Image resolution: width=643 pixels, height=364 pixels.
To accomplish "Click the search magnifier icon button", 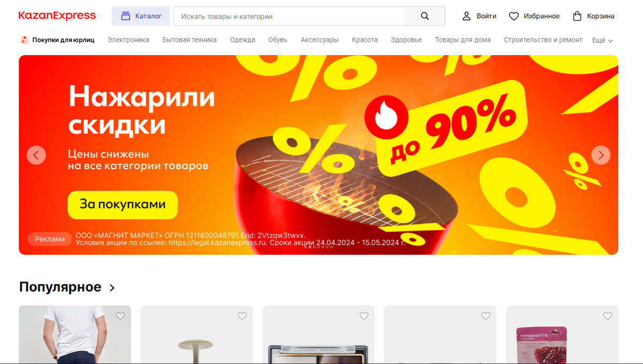I will click(425, 16).
